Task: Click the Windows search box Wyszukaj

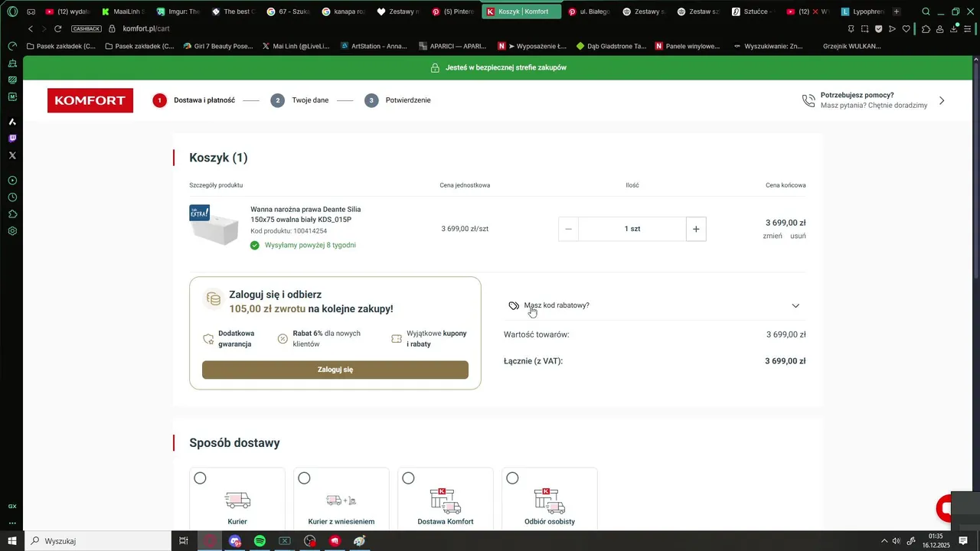Action: coord(97,541)
